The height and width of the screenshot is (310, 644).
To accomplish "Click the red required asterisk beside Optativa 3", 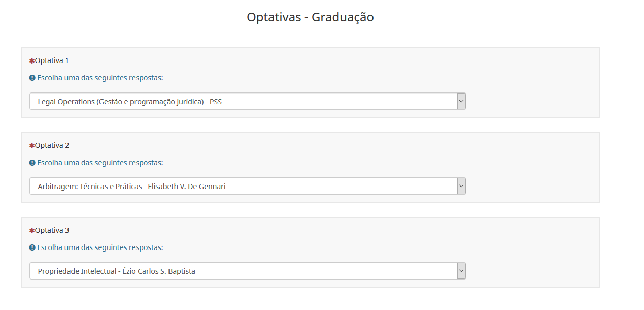I will coord(32,231).
